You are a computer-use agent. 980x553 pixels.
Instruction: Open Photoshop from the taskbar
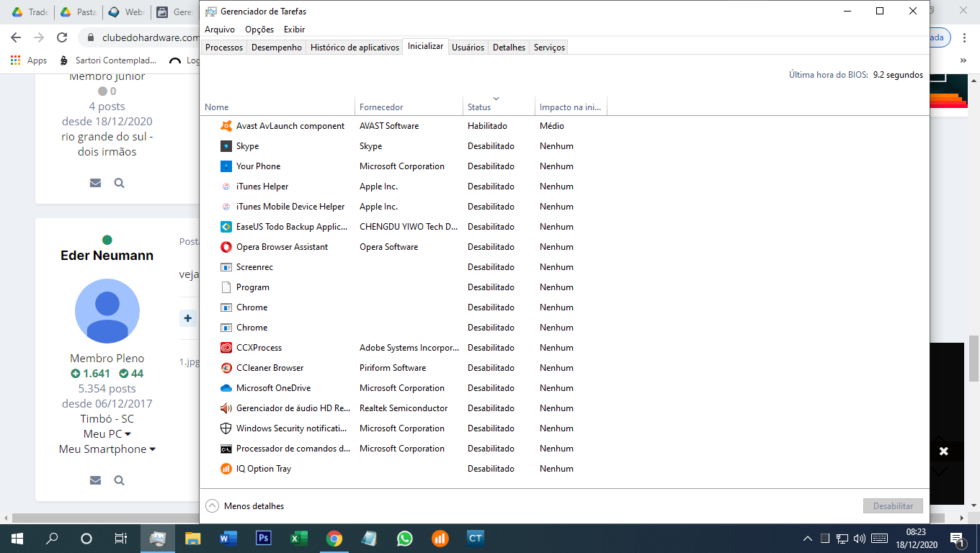click(263, 538)
